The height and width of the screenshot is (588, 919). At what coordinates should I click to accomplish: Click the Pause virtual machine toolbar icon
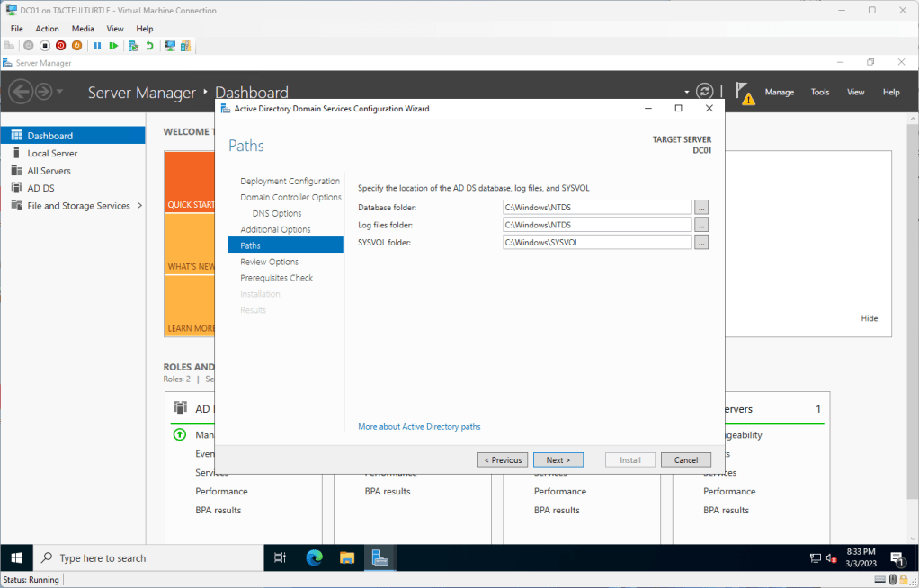pos(97,46)
